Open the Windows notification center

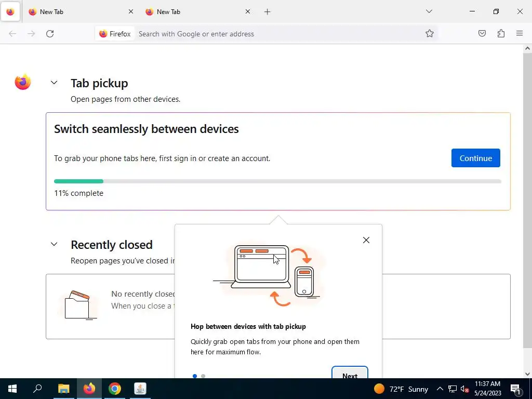pos(515,389)
